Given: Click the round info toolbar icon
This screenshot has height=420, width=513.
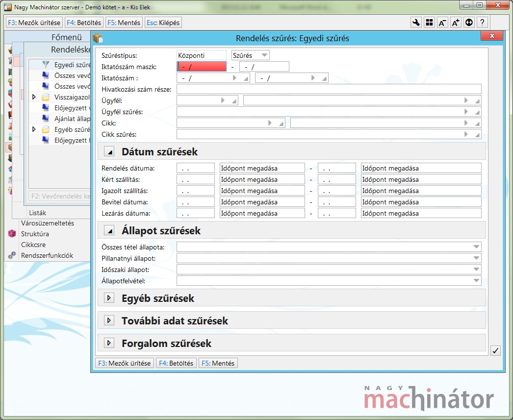Looking at the screenshot, I should (x=469, y=23).
